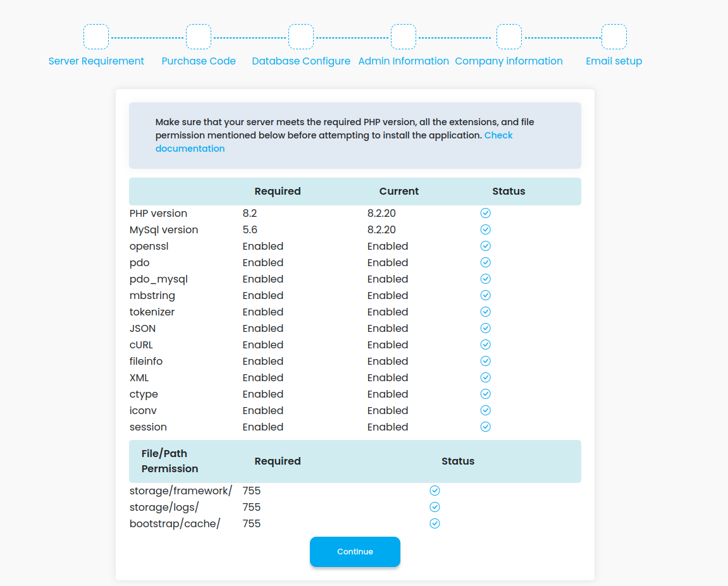728x586 pixels.
Task: Click current PHP version '8.2.20'
Action: 381,214
